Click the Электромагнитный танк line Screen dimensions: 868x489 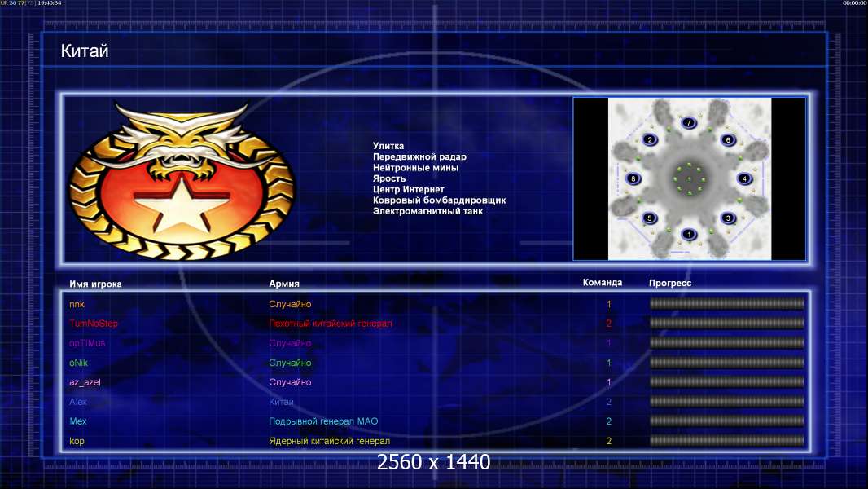coord(428,211)
